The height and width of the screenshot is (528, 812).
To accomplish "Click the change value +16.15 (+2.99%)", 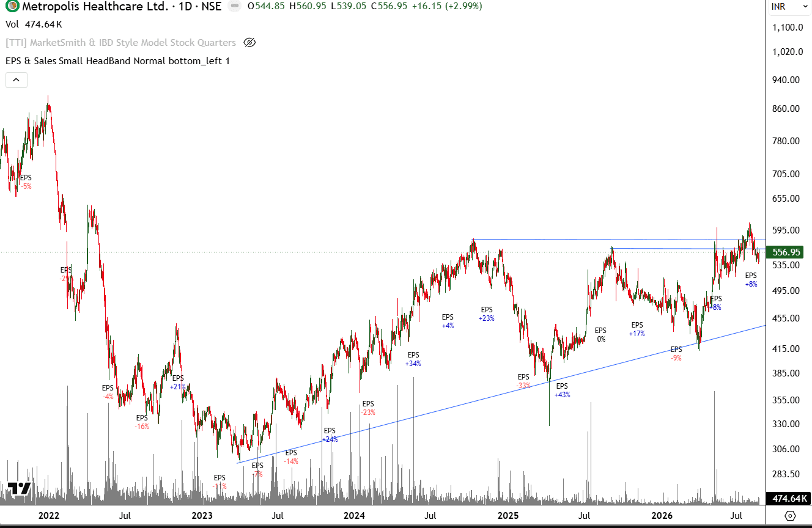I will [448, 7].
